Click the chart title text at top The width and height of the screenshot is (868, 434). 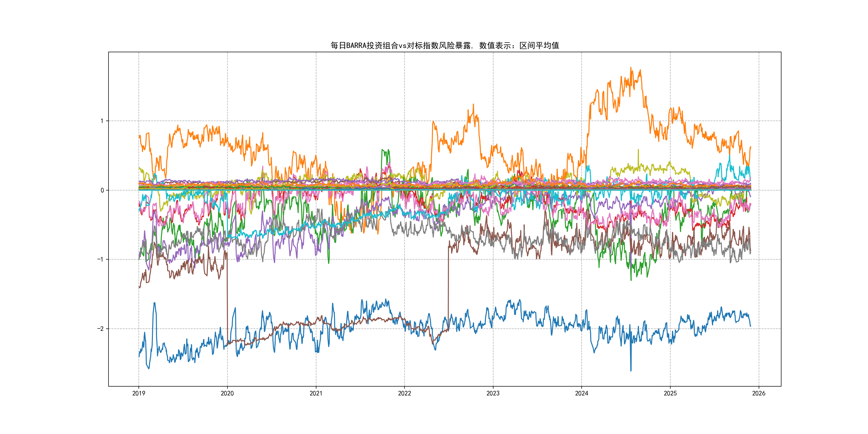click(444, 46)
